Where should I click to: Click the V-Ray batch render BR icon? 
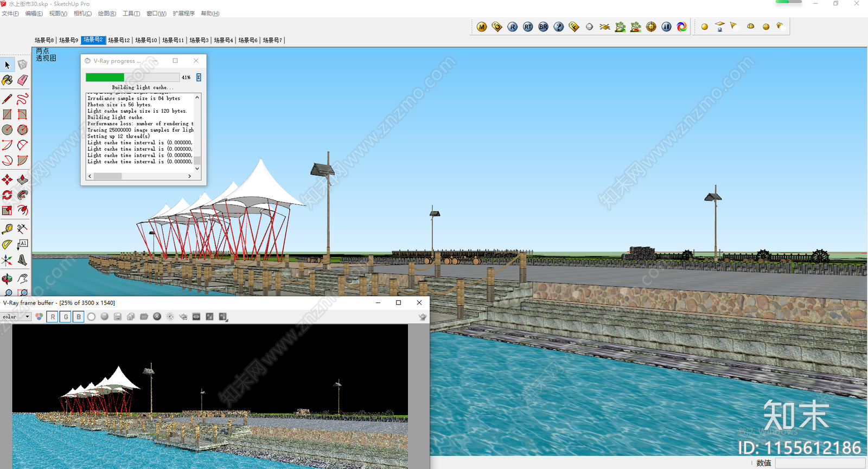click(x=543, y=27)
